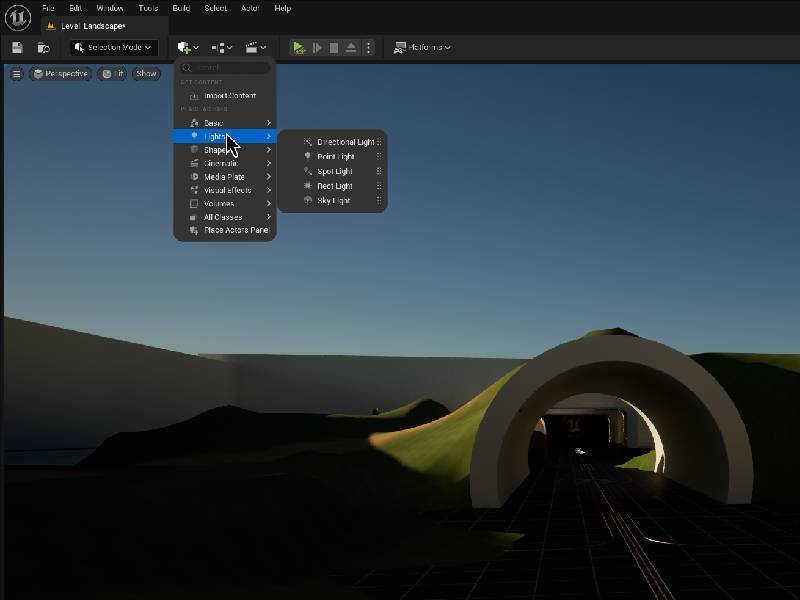Click the Cinematic clapper icon in menu

pyautogui.click(x=194, y=163)
